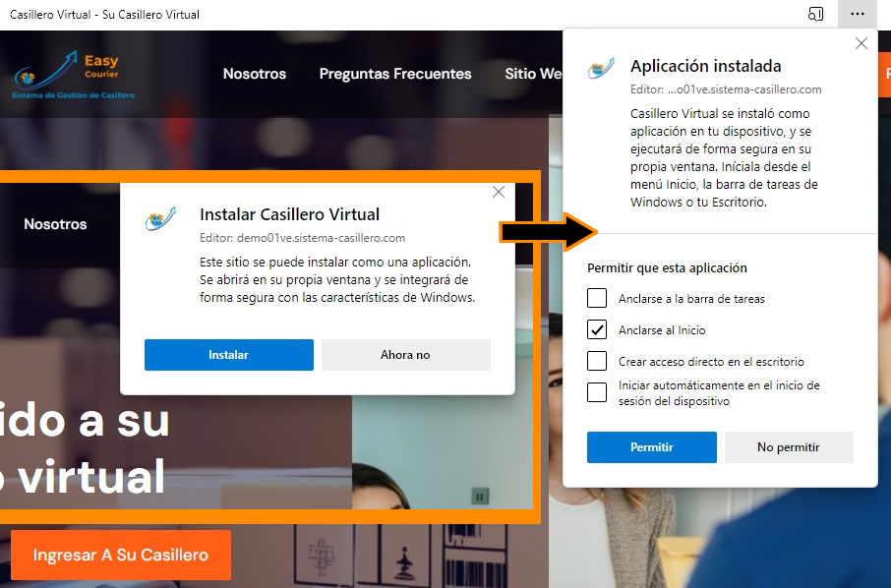Open the Nosotros menu item in top navigation
Image resolution: width=891 pixels, height=588 pixels.
[x=255, y=74]
